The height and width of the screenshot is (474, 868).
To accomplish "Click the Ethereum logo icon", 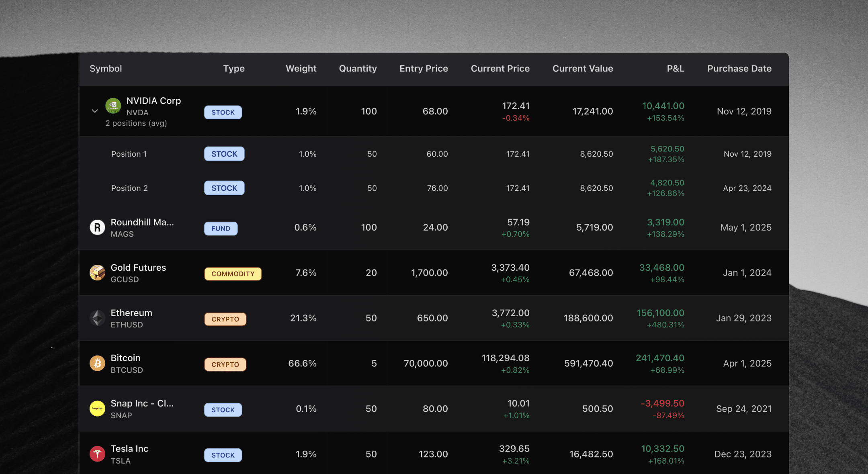I will coord(97,318).
